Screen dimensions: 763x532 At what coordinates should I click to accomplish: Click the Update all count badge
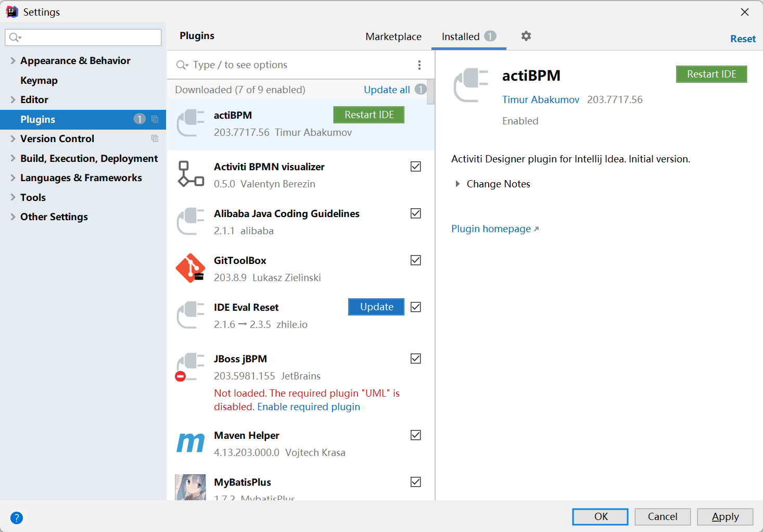[421, 89]
